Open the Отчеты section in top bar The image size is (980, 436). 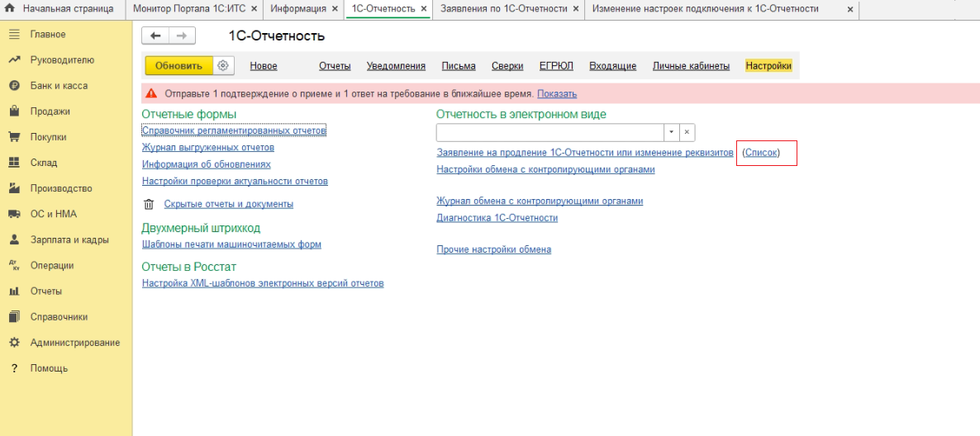pos(335,65)
